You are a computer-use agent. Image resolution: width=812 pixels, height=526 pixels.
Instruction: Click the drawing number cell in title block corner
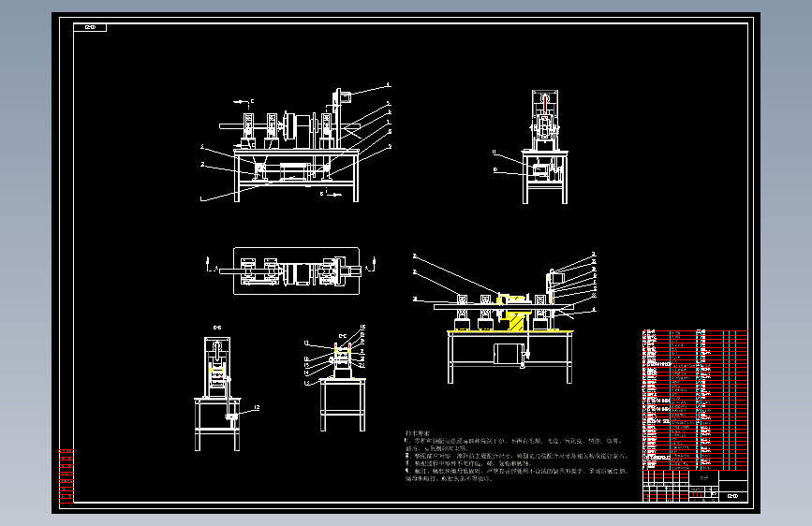(x=732, y=496)
